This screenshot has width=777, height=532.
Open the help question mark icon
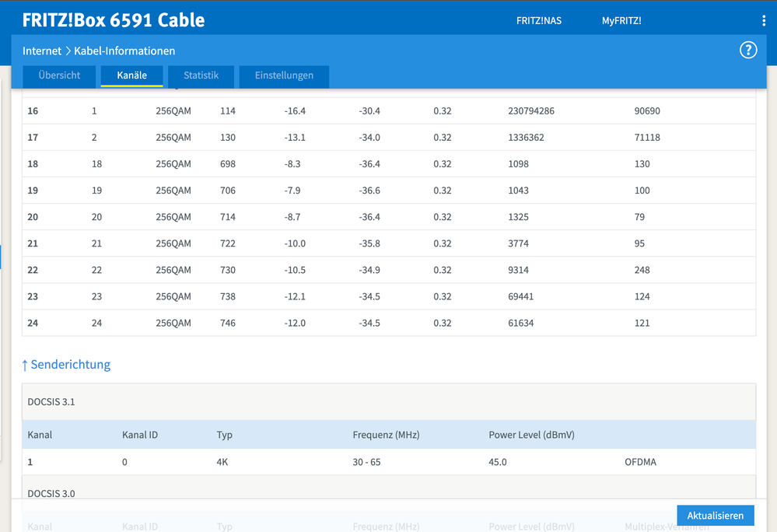click(x=748, y=50)
